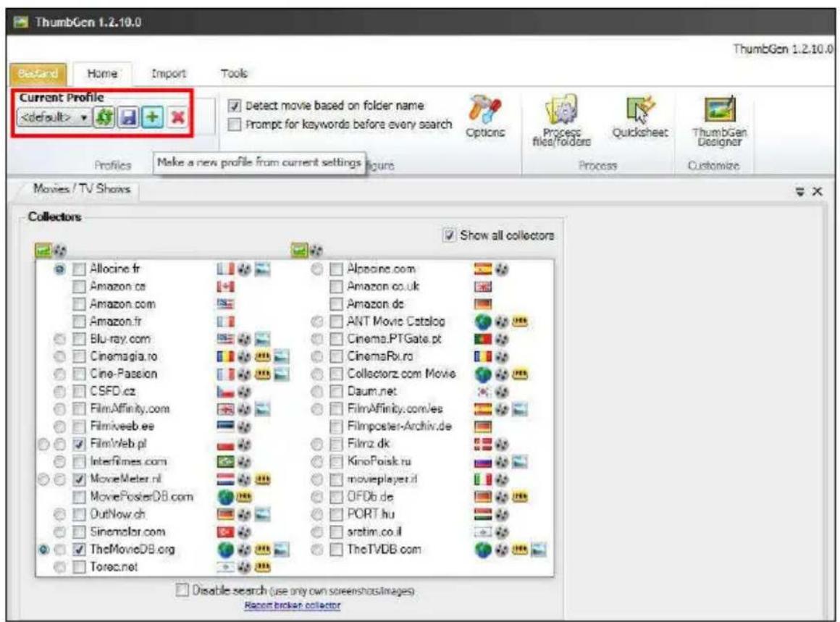Launch ThumbGen Designer

point(720,121)
